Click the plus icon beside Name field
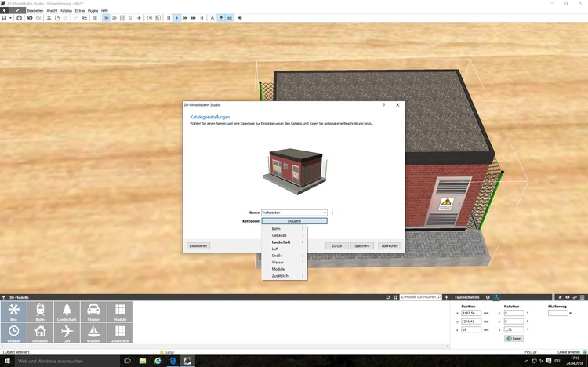 332,213
